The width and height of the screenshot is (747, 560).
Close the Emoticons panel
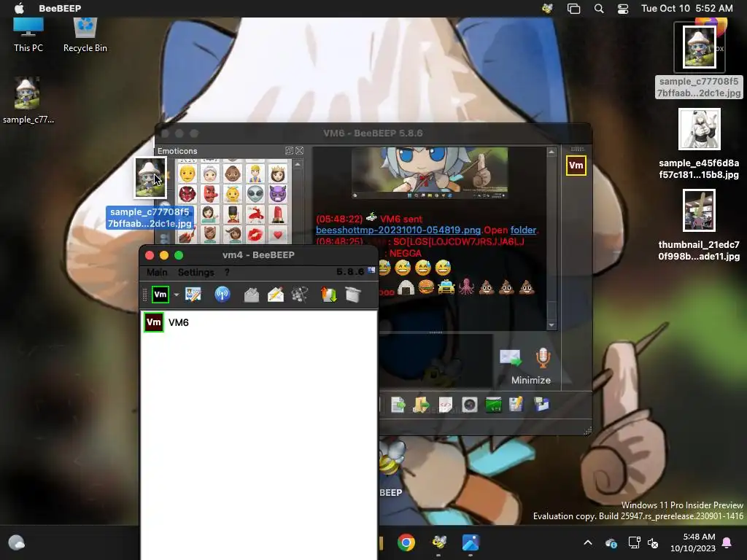[x=299, y=150]
